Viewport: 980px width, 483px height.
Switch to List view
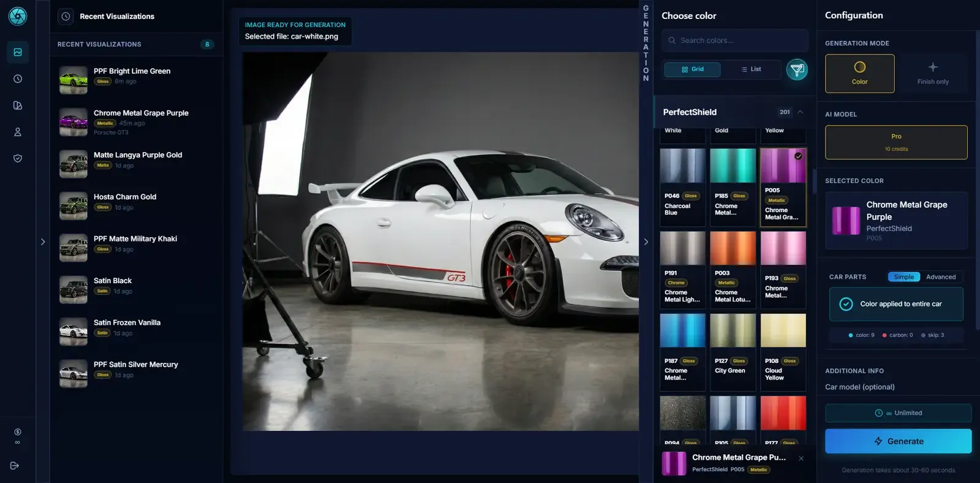point(751,69)
